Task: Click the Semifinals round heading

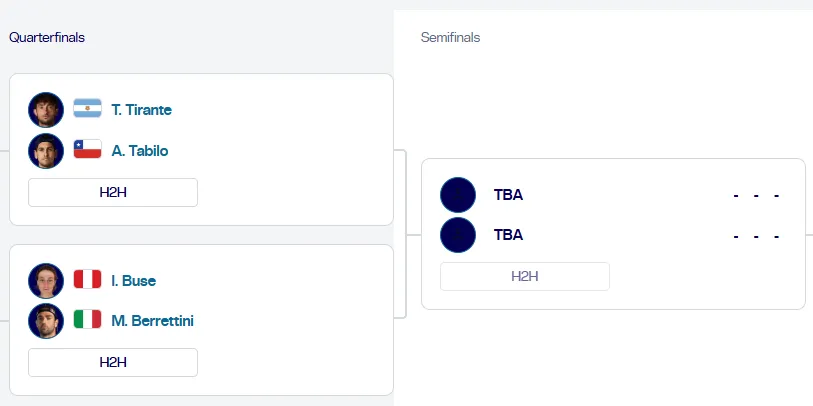Action: point(451,38)
